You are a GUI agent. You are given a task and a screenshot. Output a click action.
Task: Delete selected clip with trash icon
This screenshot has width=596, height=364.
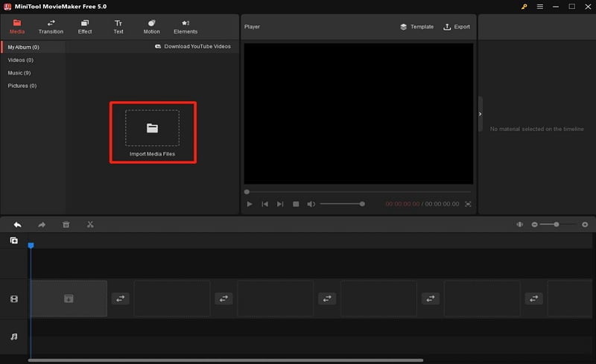point(66,225)
